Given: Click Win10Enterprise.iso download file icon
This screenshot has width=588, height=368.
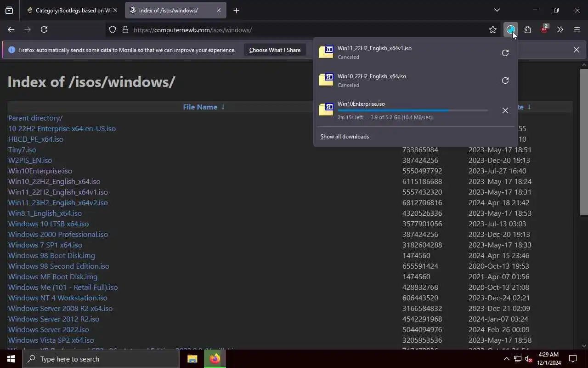Looking at the screenshot, I should (x=326, y=109).
